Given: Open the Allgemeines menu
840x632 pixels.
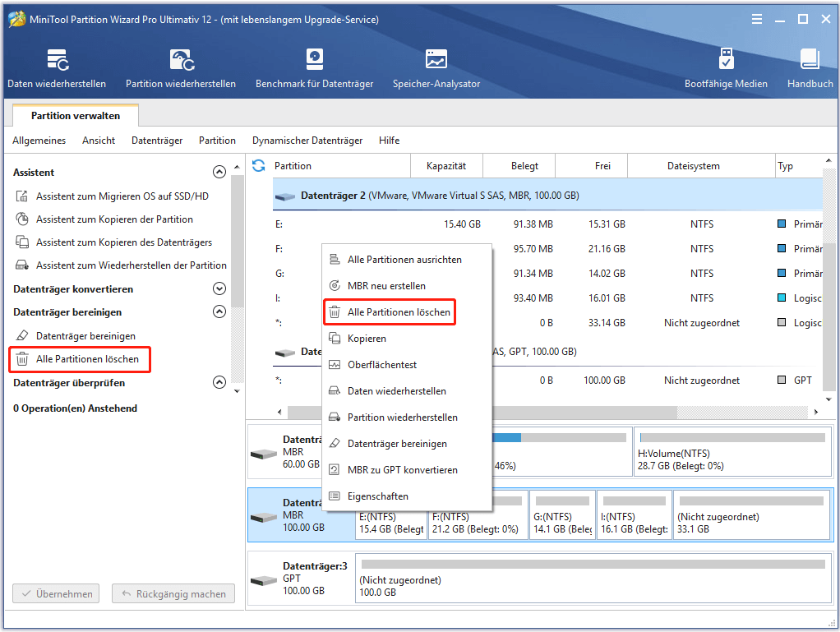Looking at the screenshot, I should 39,141.
